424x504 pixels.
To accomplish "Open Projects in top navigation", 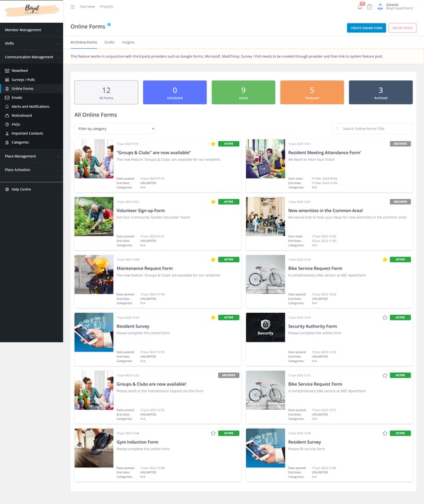I will [x=106, y=6].
